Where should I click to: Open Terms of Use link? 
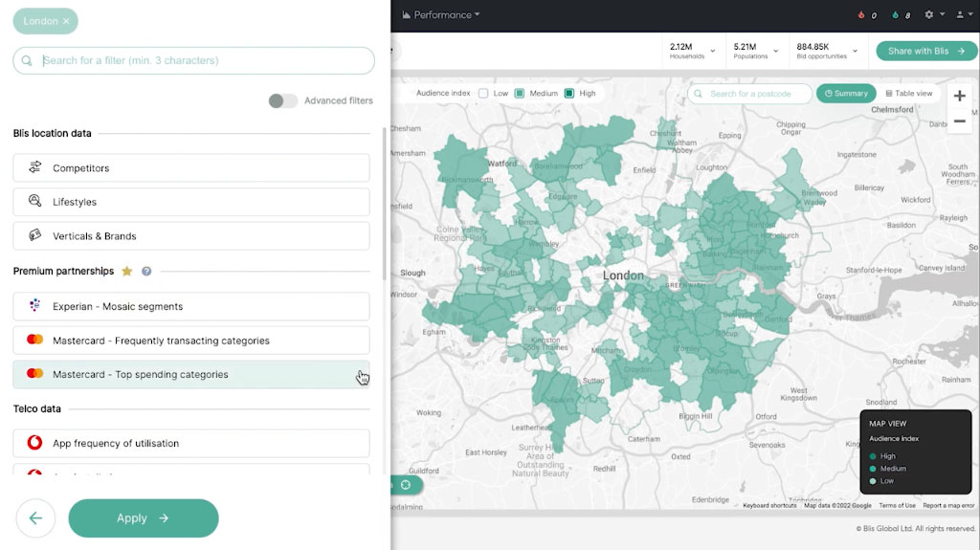coord(897,506)
